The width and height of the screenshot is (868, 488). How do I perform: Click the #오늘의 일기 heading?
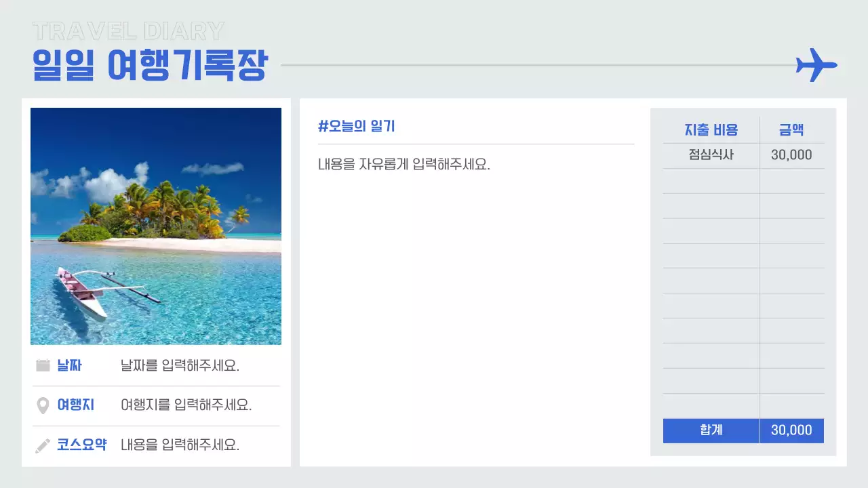pyautogui.click(x=357, y=126)
